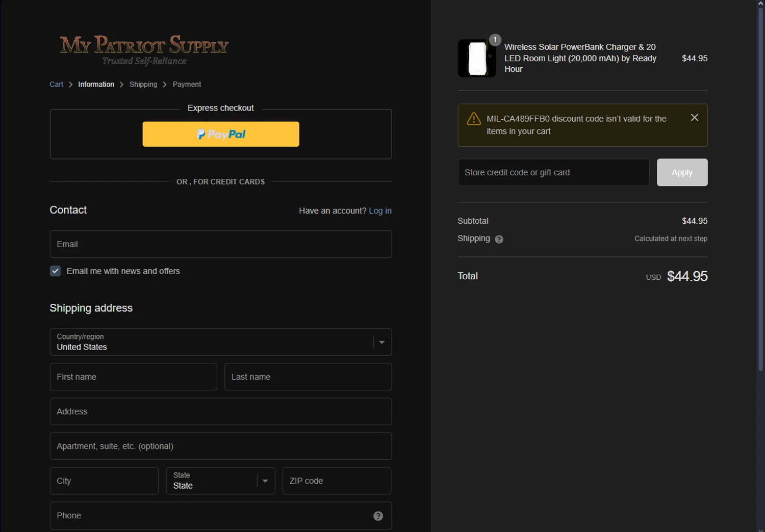The width and height of the screenshot is (765, 532).
Task: Click the $44.95 total amount
Action: (x=687, y=276)
